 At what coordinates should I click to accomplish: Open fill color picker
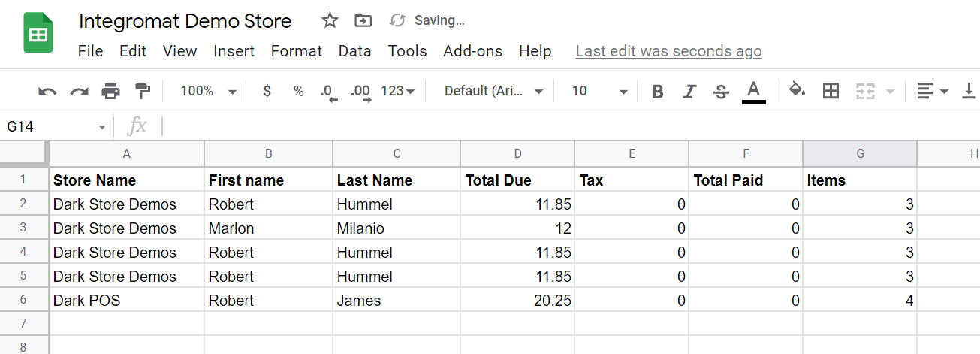pyautogui.click(x=797, y=92)
